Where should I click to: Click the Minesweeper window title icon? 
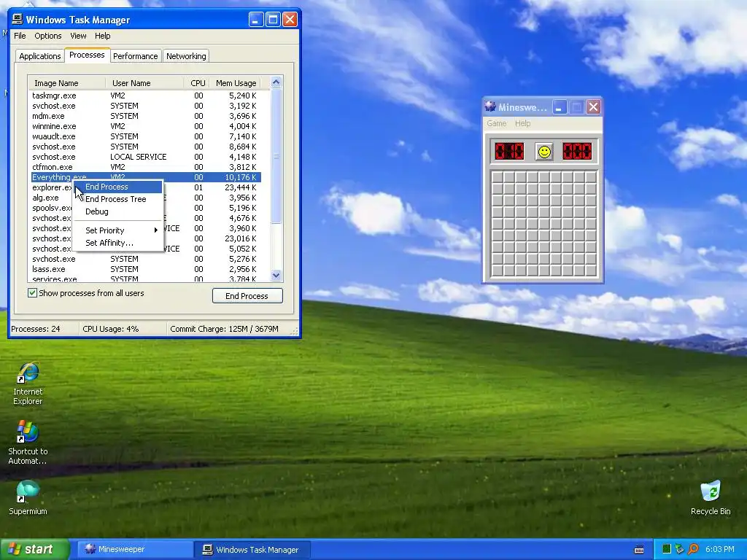tap(490, 107)
